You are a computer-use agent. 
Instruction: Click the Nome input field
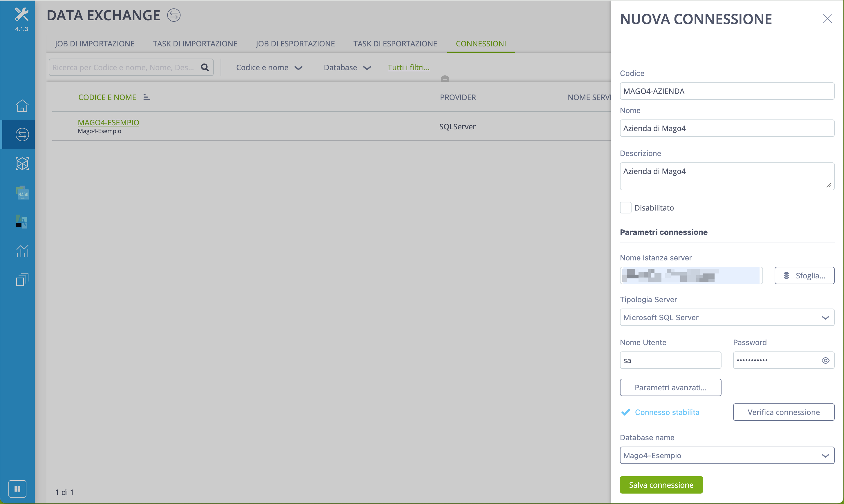pos(727,128)
